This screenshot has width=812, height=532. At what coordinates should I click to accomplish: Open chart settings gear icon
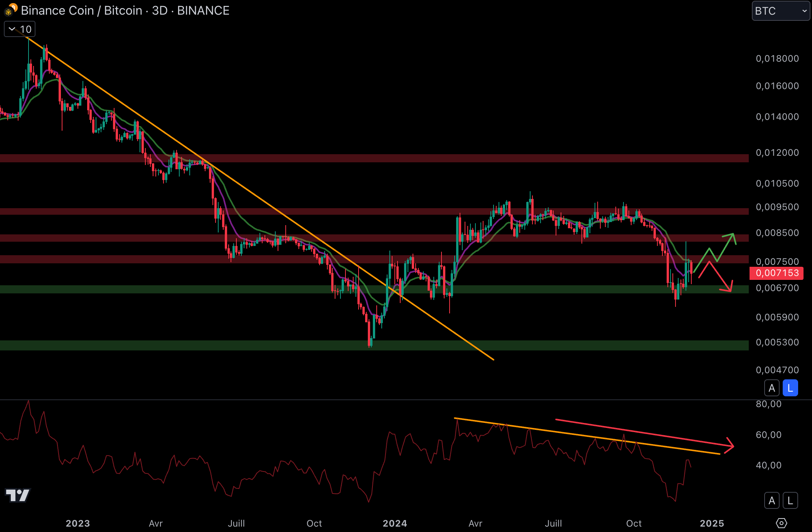click(781, 523)
